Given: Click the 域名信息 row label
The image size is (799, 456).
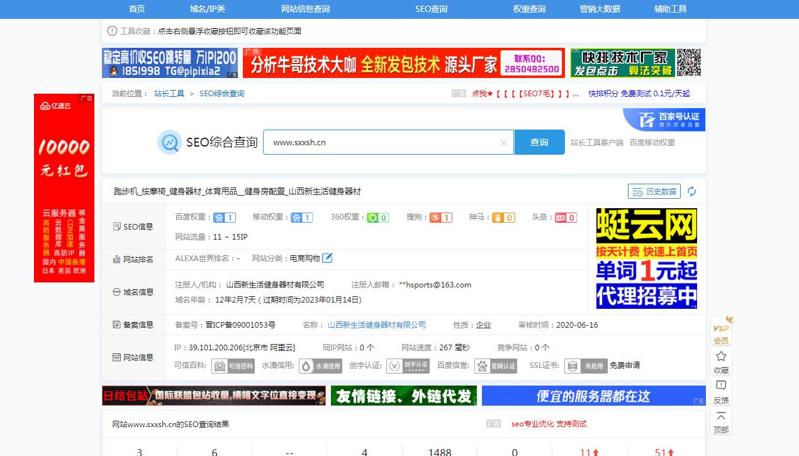Looking at the screenshot, I should [133, 292].
